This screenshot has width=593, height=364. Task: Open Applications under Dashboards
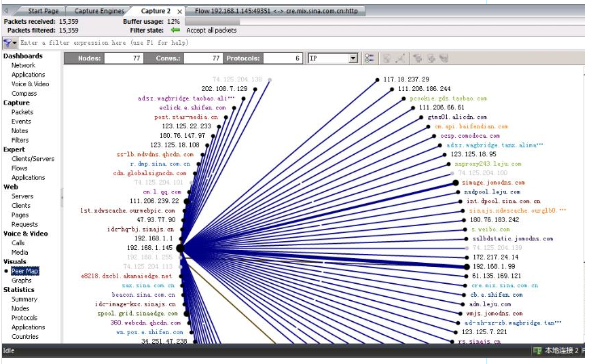point(28,75)
